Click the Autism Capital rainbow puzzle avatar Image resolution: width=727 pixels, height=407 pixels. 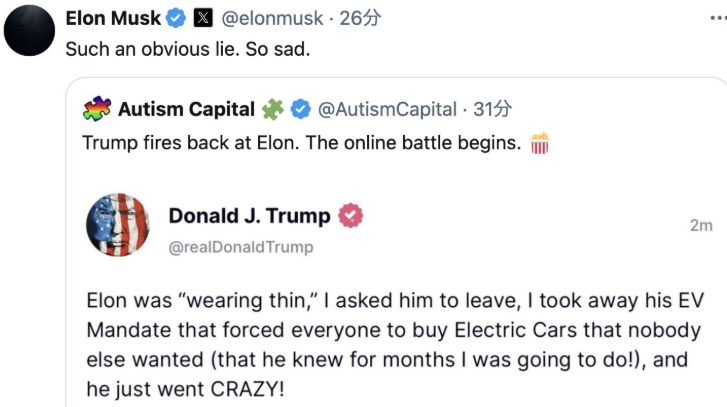[97, 108]
